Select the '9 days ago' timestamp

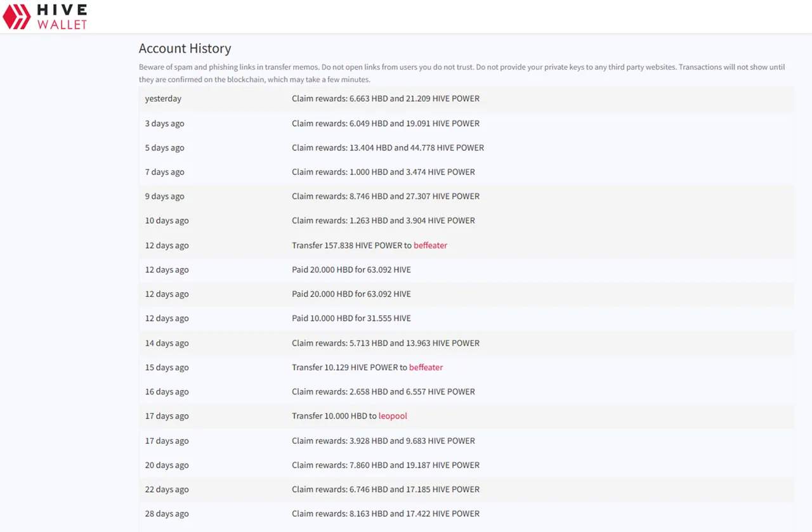[164, 197]
